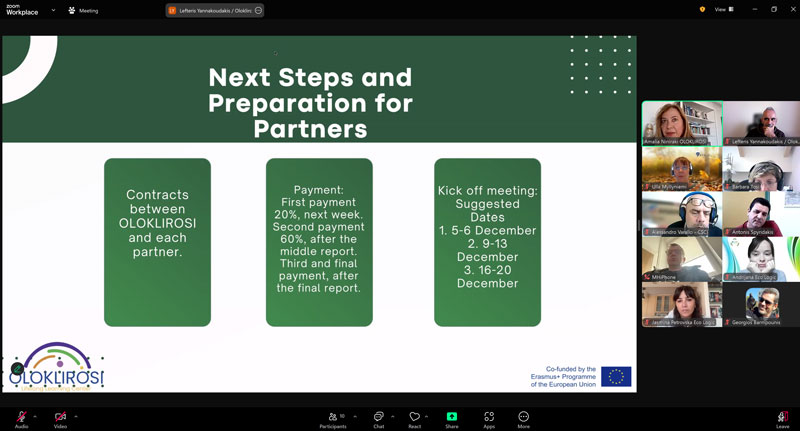Image resolution: width=800 pixels, height=431 pixels.
Task: Select Alessandro Varallo's video thumbnail
Action: 681,214
